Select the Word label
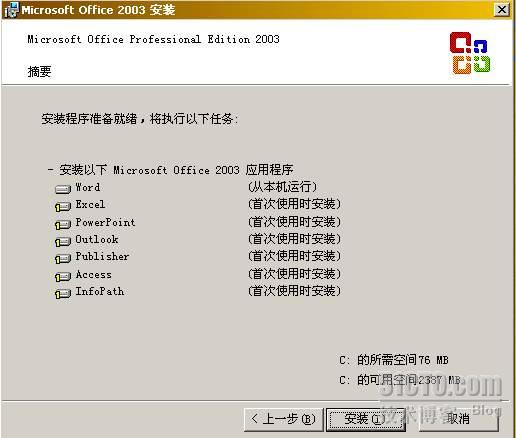This screenshot has width=516, height=438. click(88, 187)
